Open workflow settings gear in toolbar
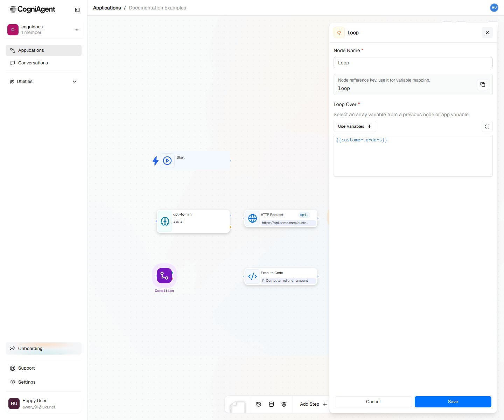 tap(284, 404)
